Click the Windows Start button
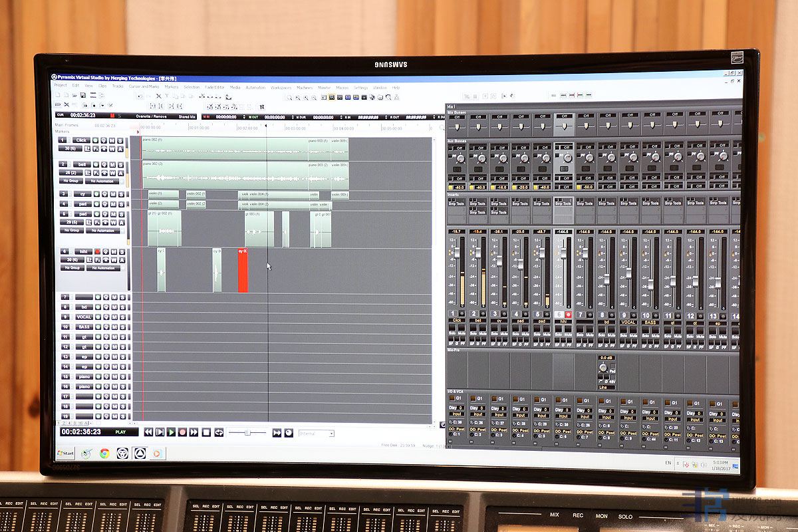 tap(65, 454)
